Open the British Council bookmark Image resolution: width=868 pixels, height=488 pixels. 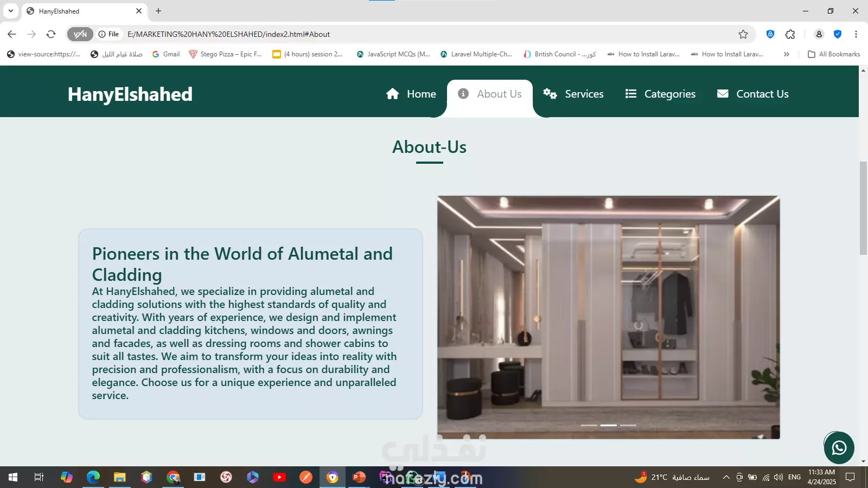(560, 54)
